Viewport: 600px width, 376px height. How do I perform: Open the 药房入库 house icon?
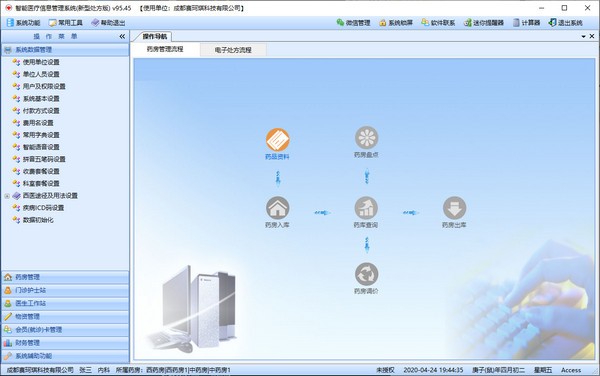(x=277, y=208)
